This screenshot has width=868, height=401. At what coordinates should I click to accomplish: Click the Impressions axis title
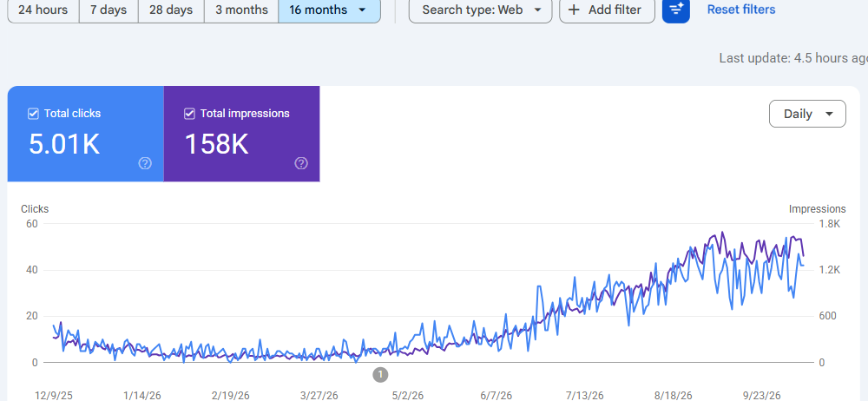pyautogui.click(x=817, y=209)
